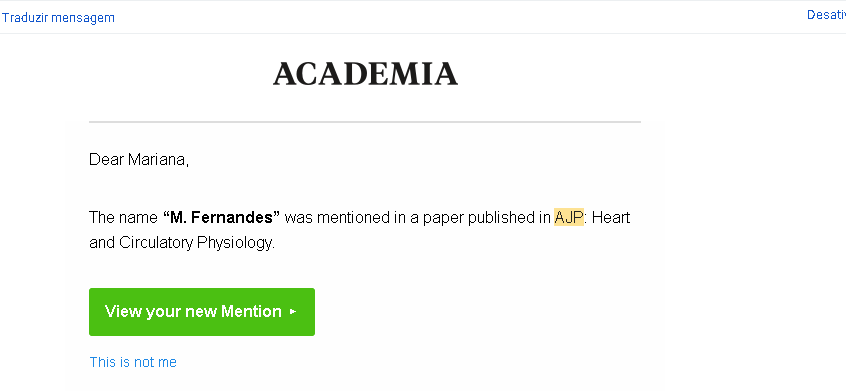Screen dimensions: 846x391
Task: Click the word published in the email body
Action: point(500,218)
